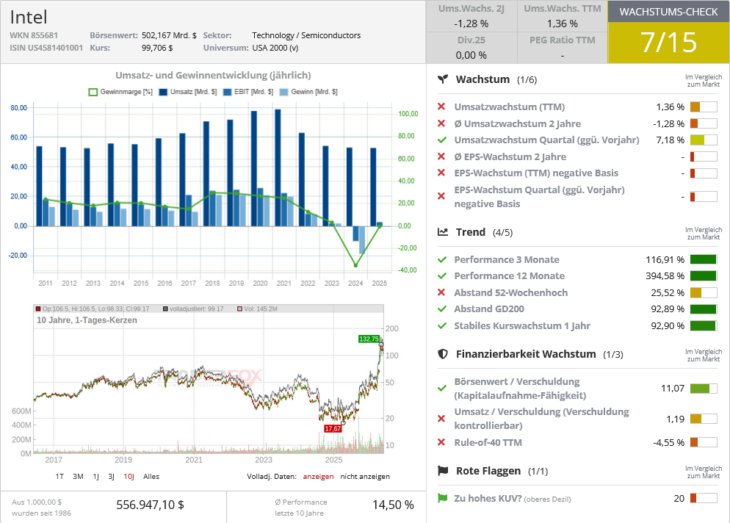Click the green check beside Börsenwert / Verschuldung
Viewport: 730px width, 523px height.
click(442, 388)
